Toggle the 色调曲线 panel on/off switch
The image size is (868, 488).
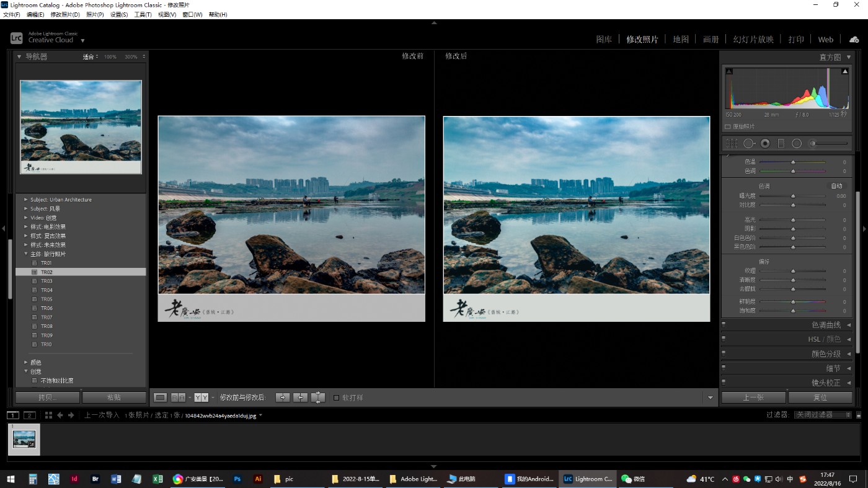[724, 324]
